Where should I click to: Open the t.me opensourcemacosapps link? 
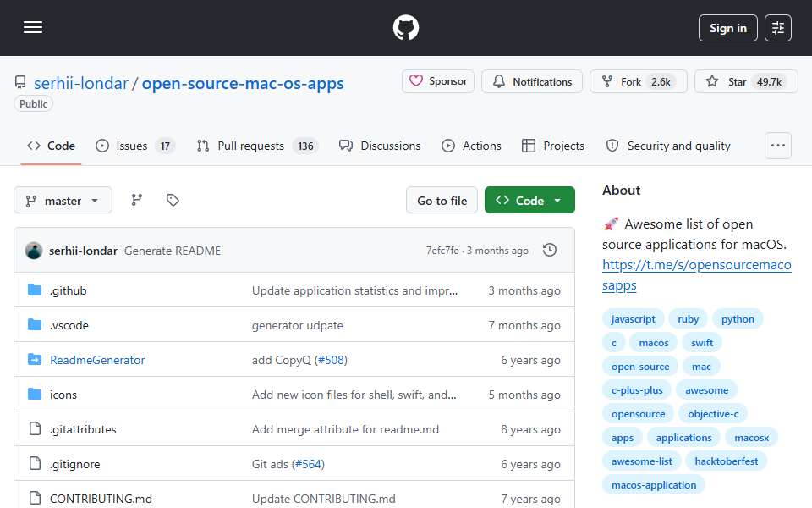(696, 274)
